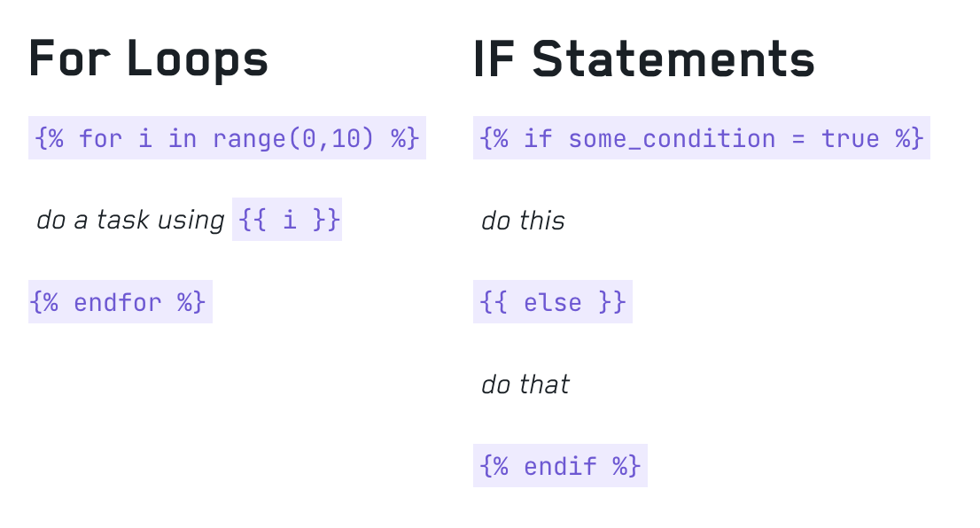
Task: Select the if some_condition = true code block
Action: click(701, 137)
